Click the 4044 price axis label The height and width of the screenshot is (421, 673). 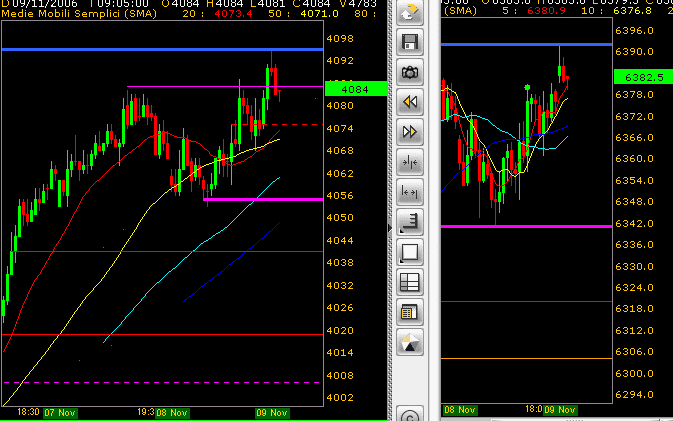click(x=340, y=240)
